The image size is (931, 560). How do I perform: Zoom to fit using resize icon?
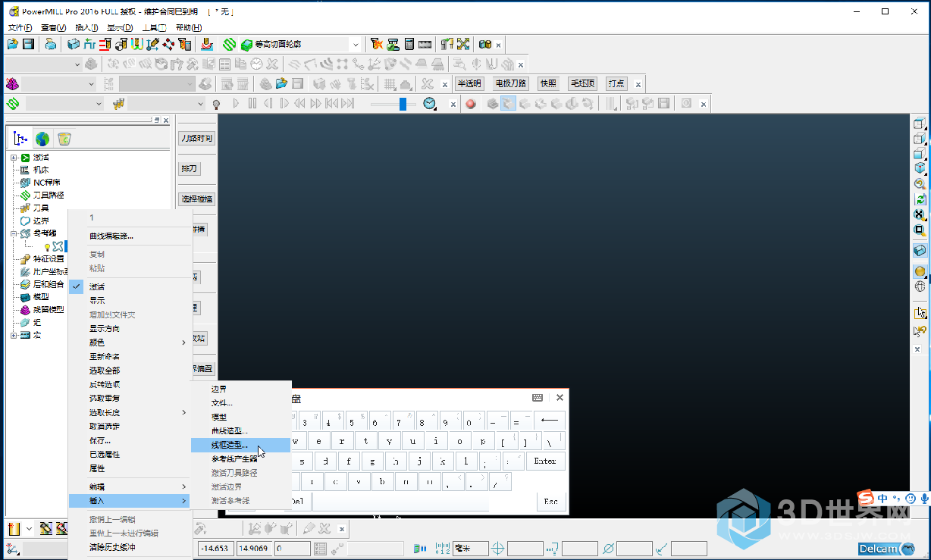pos(920,214)
